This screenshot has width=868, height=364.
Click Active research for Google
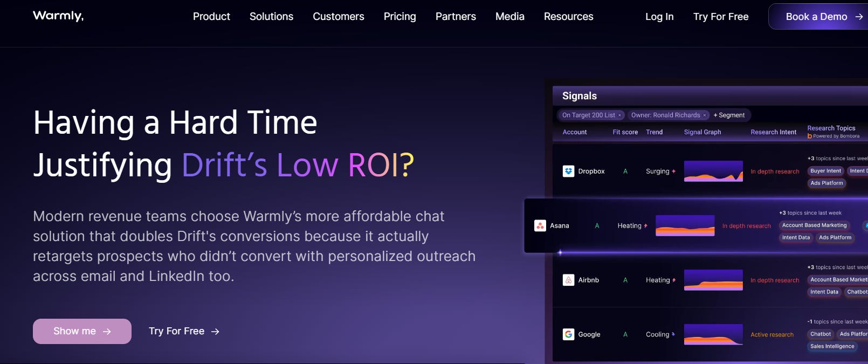tap(772, 335)
